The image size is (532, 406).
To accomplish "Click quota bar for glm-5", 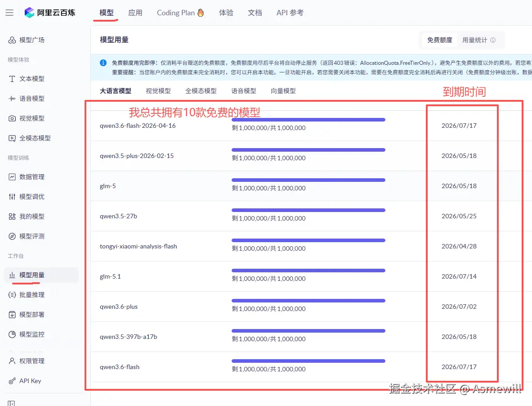I will coord(308,180).
